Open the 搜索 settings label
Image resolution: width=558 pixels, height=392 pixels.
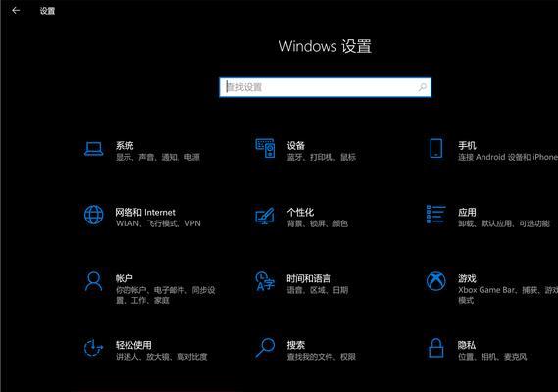296,345
